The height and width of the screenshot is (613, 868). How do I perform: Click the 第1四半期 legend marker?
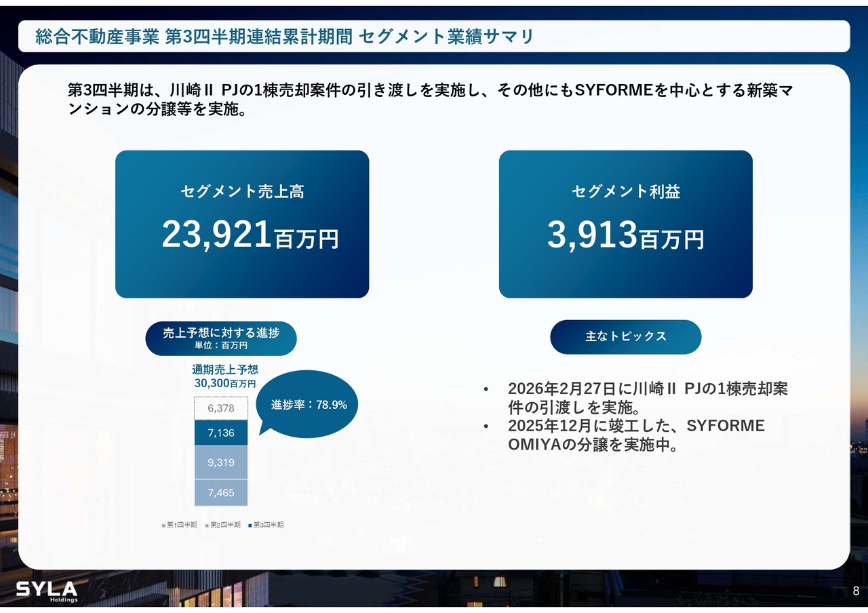coord(163,526)
